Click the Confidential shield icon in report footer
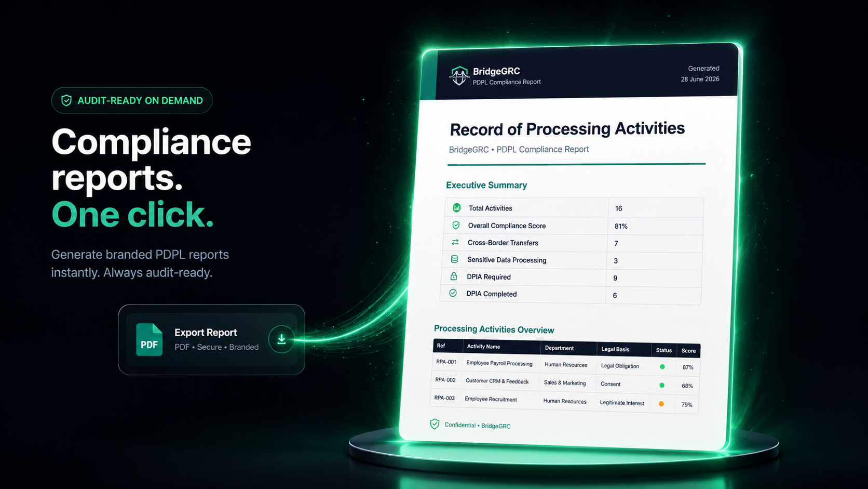 coord(435,424)
